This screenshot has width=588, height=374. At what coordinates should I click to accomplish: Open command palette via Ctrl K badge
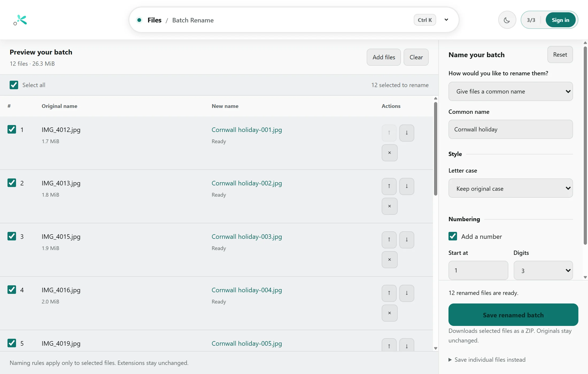click(425, 20)
